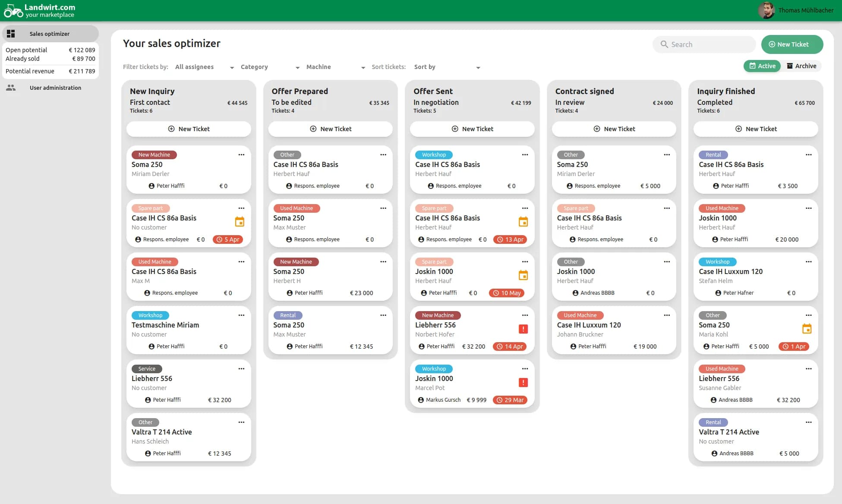Expand the Machine filter dropdown
This screenshot has height=504, width=842.
click(336, 67)
